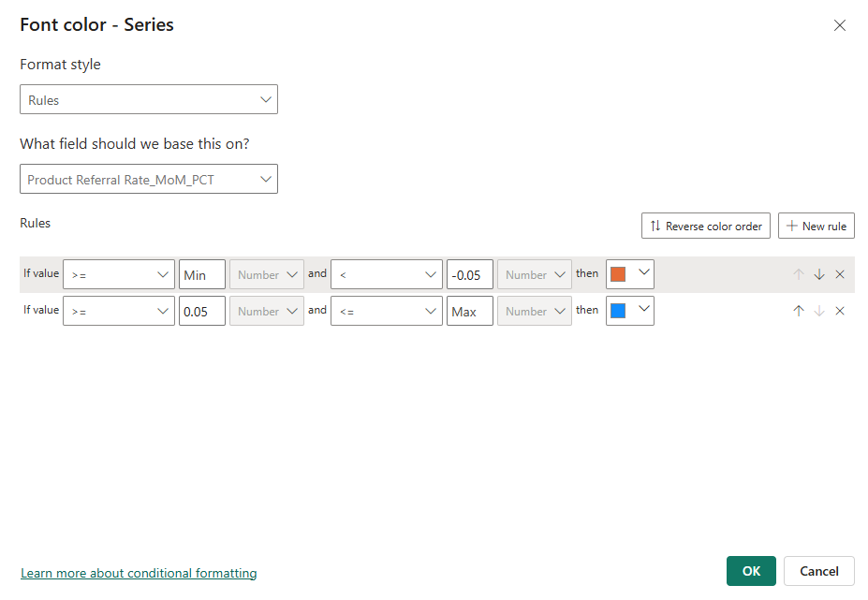Delete the first rule with X icon
Screen dimensions: 868x600
coord(840,274)
